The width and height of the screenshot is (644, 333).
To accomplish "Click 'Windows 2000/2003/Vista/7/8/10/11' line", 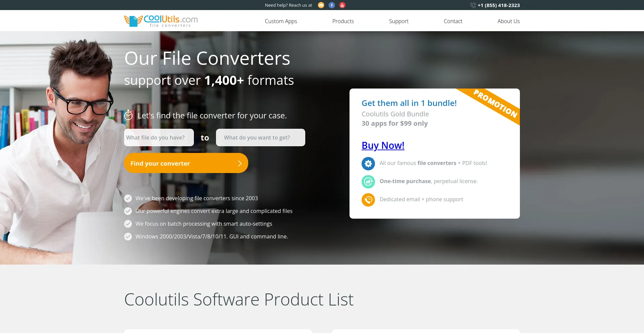I will coord(212,236).
